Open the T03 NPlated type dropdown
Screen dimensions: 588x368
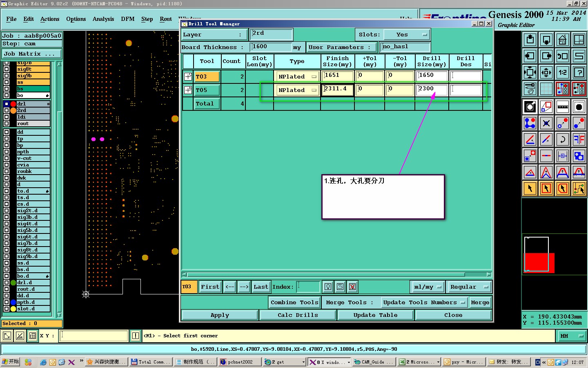[x=297, y=76]
